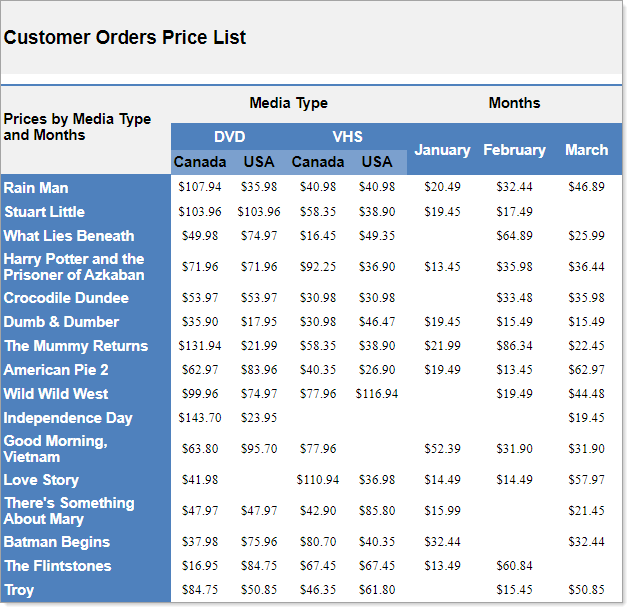Click Good Morning, Vietnam January value $52.39
Screen dimensions: 631x611
pyautogui.click(x=442, y=449)
